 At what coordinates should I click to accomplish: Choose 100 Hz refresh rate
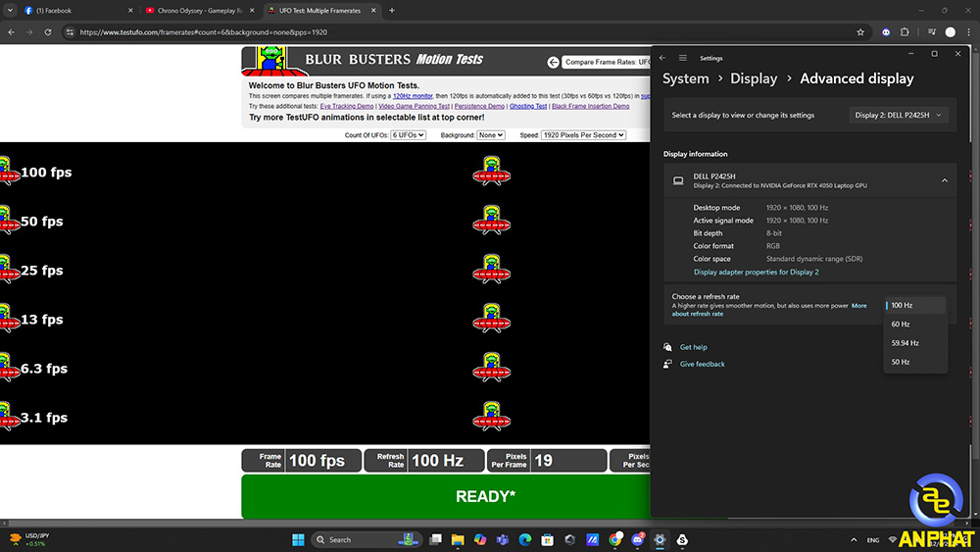coord(915,305)
